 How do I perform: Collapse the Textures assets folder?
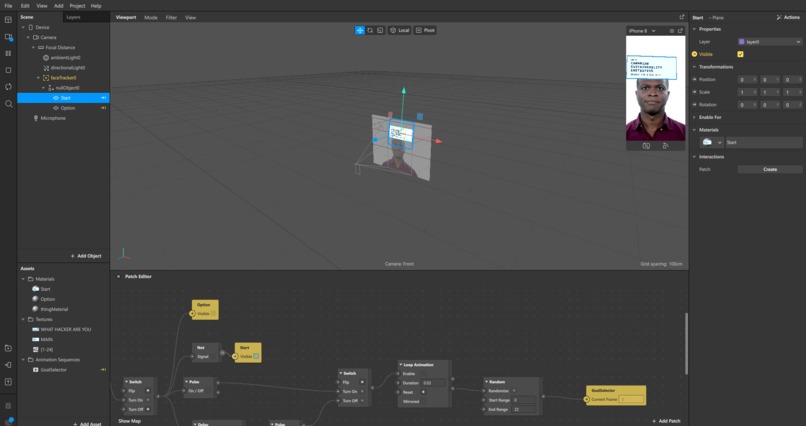tap(23, 319)
